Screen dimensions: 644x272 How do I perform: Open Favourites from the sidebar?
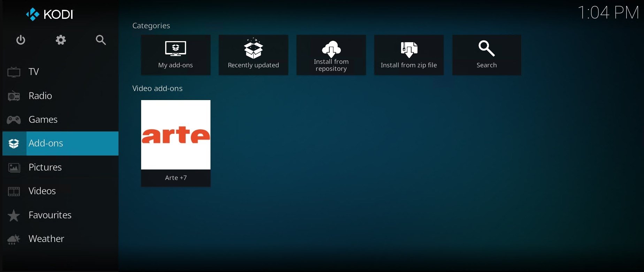(60, 215)
